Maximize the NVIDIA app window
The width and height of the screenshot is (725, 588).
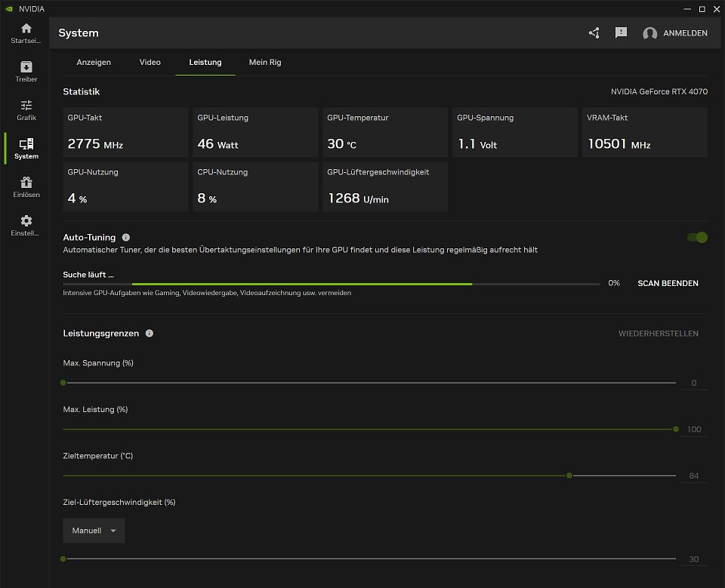pos(702,9)
